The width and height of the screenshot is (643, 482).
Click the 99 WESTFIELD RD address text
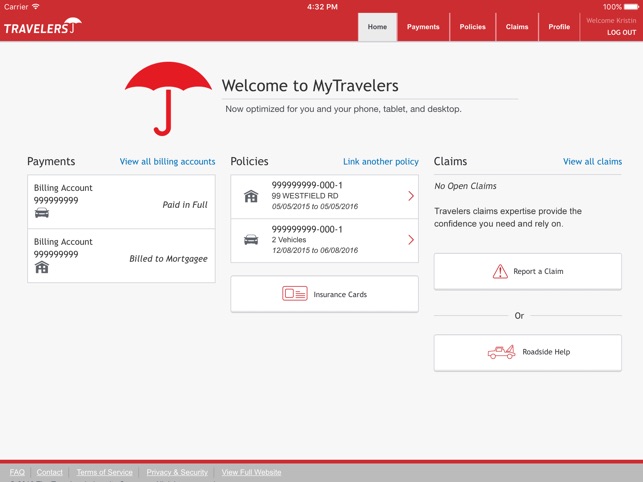point(305,196)
